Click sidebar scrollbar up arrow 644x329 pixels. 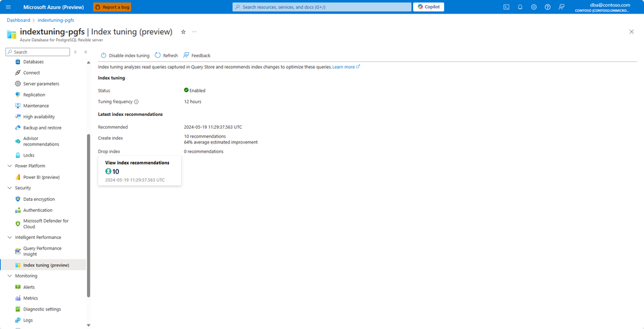[88, 62]
